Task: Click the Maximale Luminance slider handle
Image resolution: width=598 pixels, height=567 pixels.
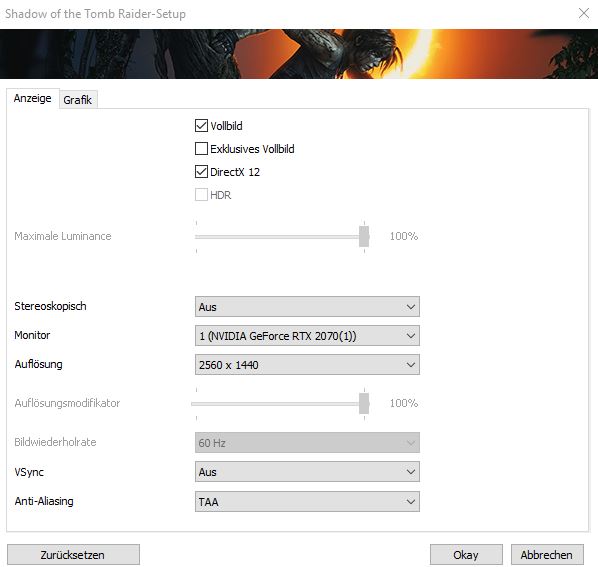Action: coord(364,236)
